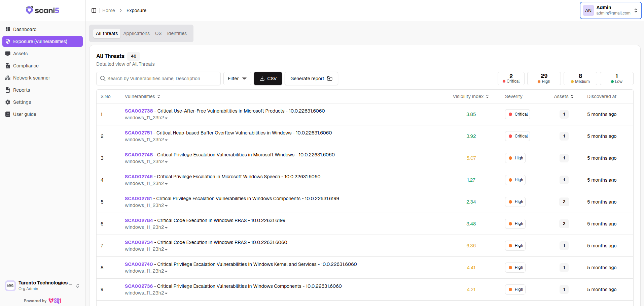
Task: Open Dashboard from the sidebar icon
Action: tap(8, 29)
